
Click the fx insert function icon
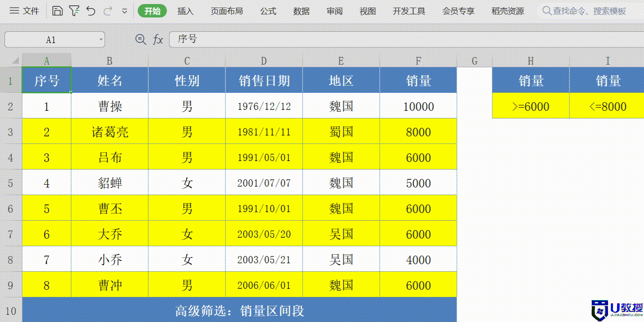(158, 39)
